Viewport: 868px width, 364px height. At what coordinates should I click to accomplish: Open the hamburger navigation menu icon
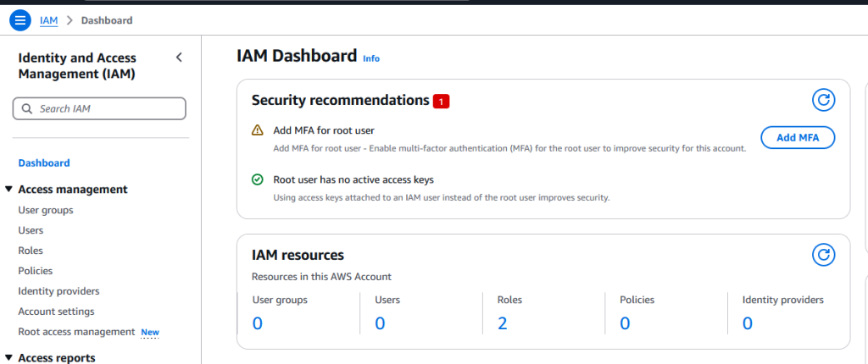[20, 20]
